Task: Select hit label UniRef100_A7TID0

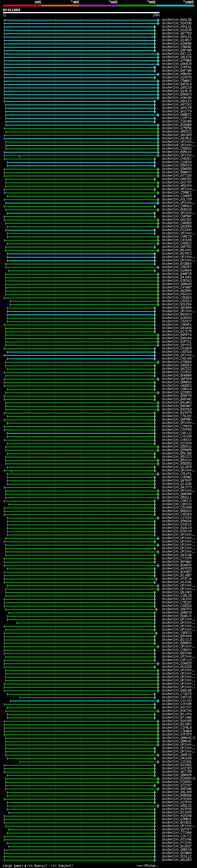Action: 177,176
